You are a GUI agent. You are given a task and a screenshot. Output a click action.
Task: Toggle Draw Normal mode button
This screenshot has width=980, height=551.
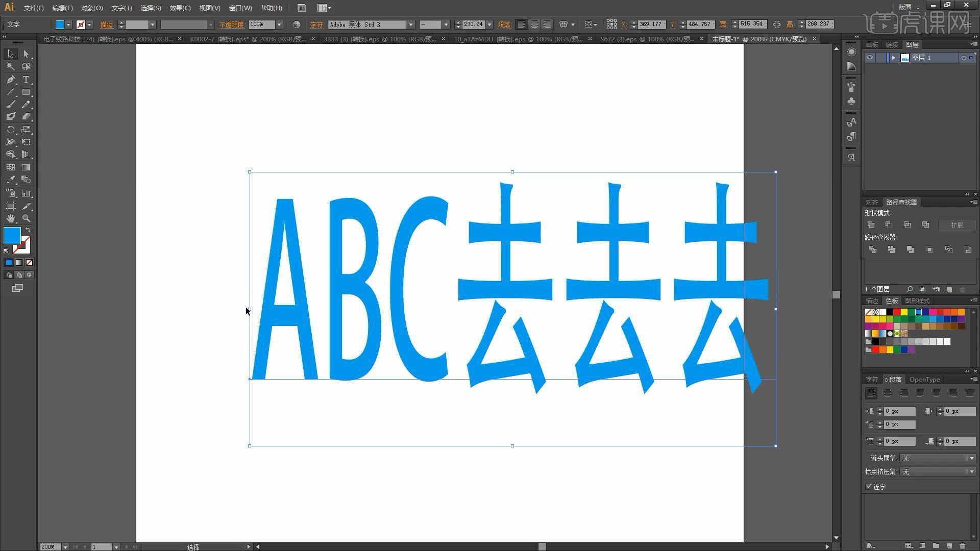coord(9,275)
